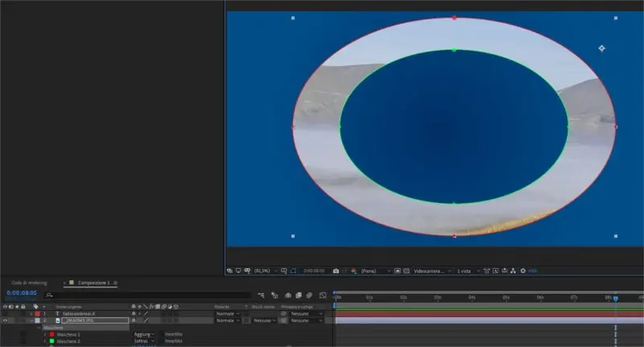Click Maschera 2 green color swatch
644x347 pixels.
coord(52,341)
